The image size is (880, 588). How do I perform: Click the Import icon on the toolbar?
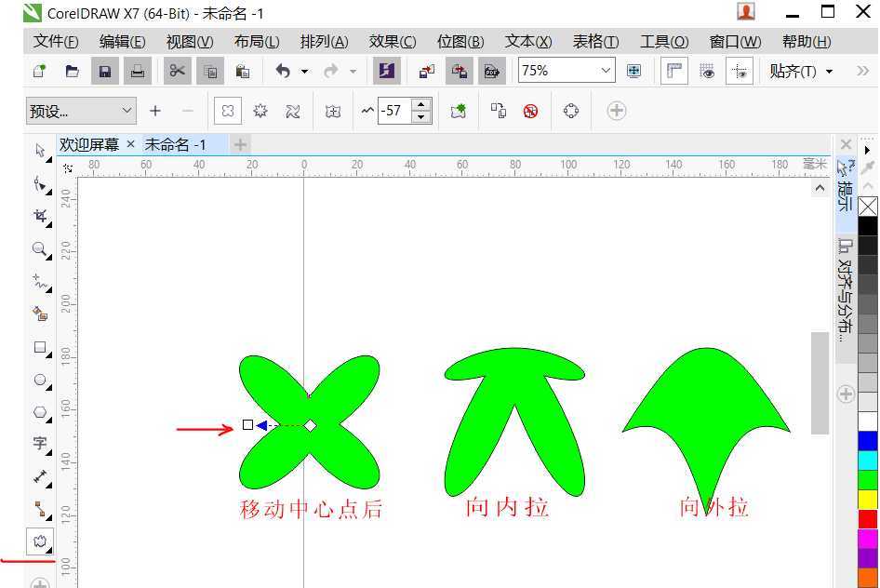[x=425, y=71]
